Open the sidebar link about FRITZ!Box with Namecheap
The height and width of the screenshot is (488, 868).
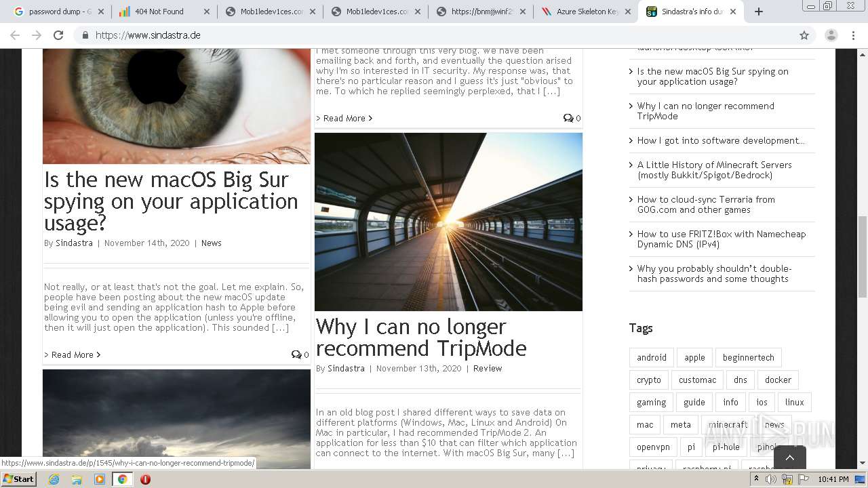[x=722, y=239]
